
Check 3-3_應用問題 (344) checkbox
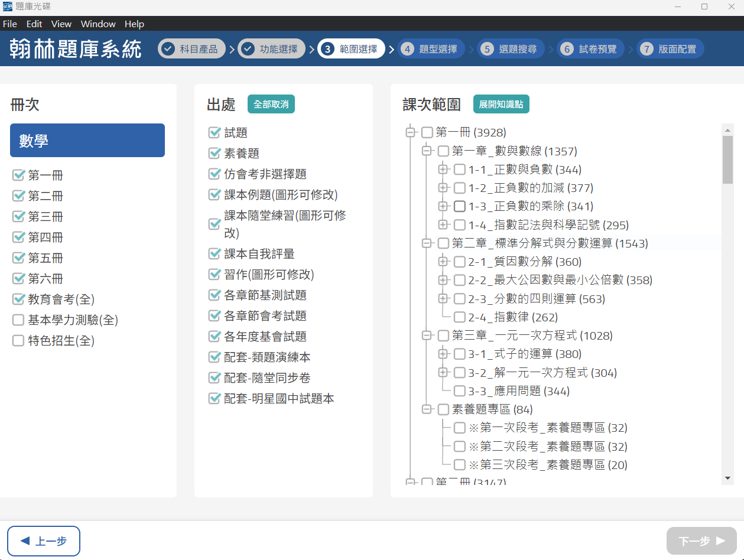click(x=460, y=391)
